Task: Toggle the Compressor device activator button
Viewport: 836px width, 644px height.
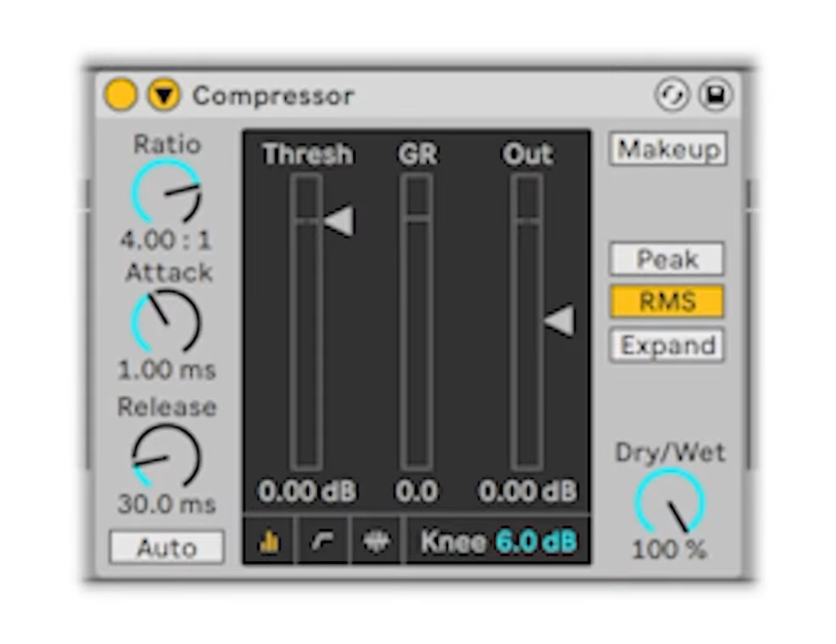Action: pos(121,95)
